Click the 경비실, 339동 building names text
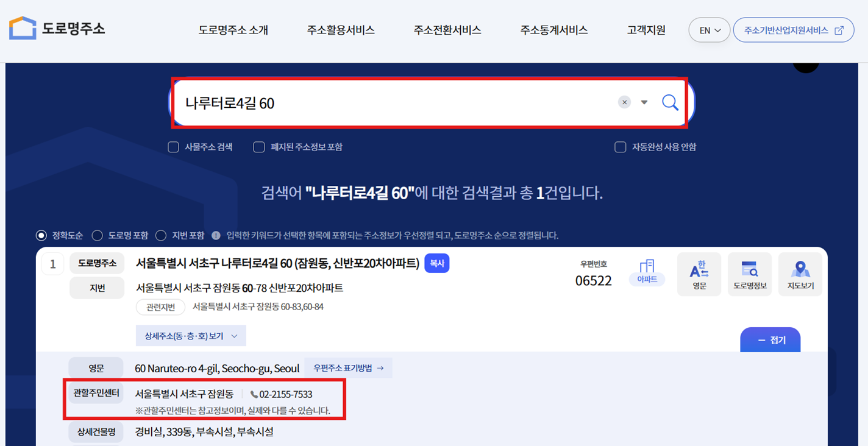868x446 pixels. [204, 432]
